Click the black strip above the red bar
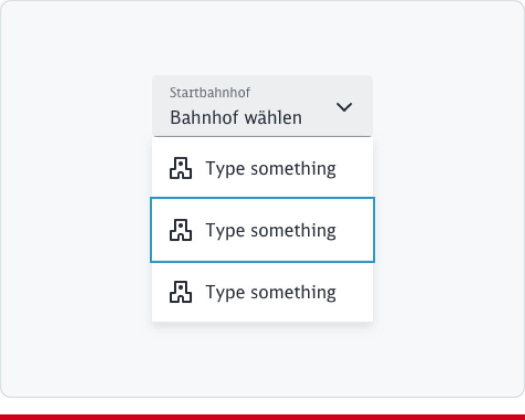 (x=262, y=406)
